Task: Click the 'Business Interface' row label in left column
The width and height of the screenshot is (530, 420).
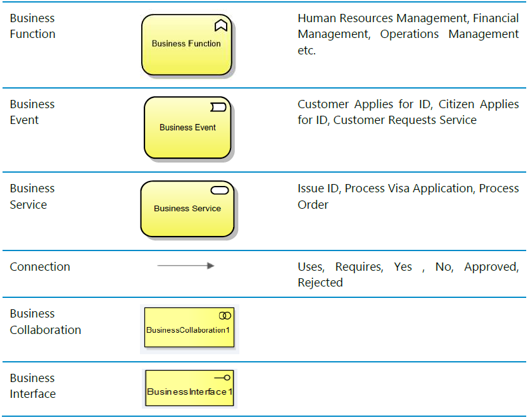Action: (33, 386)
